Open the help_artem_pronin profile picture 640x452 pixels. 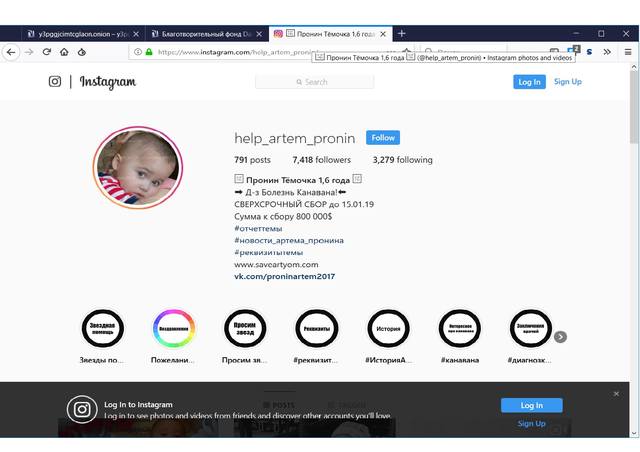pyautogui.click(x=138, y=167)
